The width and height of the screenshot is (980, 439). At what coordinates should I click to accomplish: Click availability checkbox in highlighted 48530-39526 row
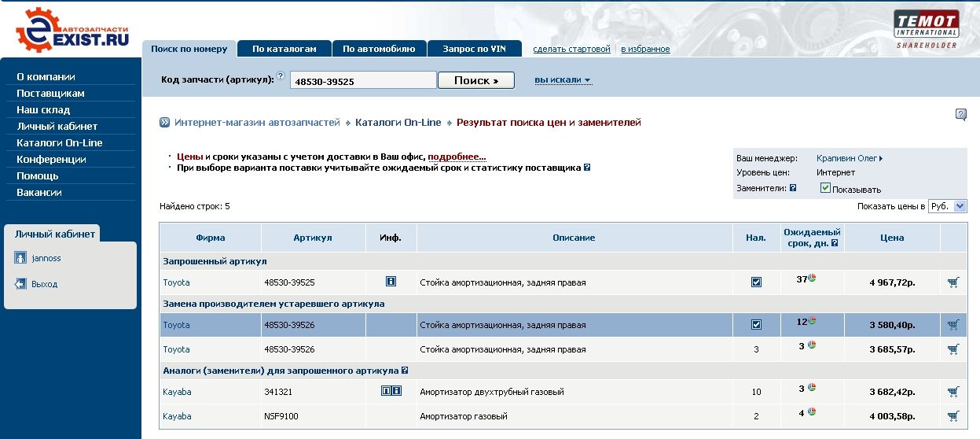coord(756,325)
